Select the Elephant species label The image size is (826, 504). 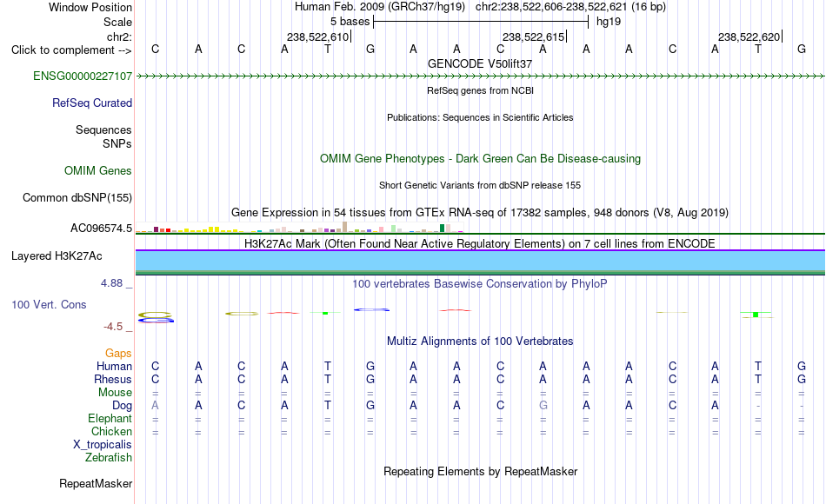coord(110,418)
